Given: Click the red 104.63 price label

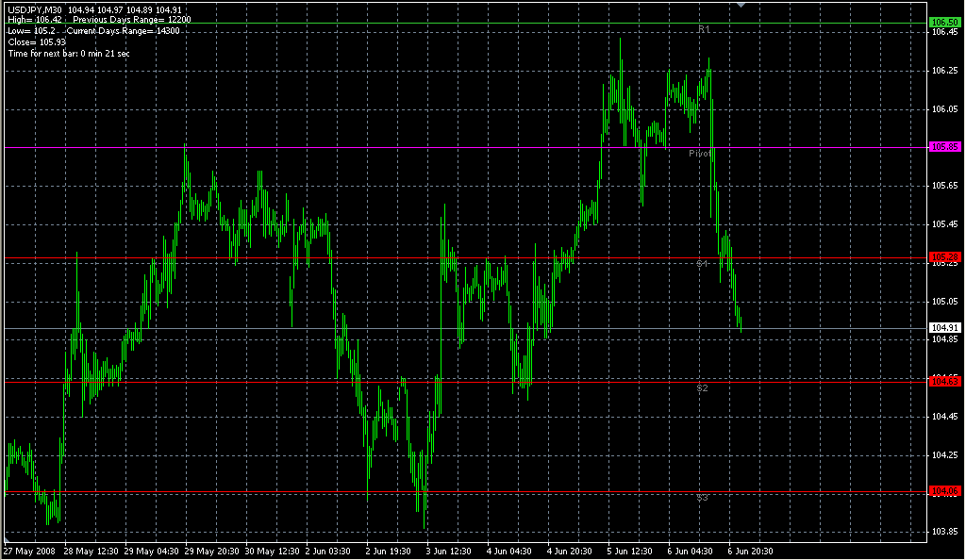Looking at the screenshot, I should point(944,381).
